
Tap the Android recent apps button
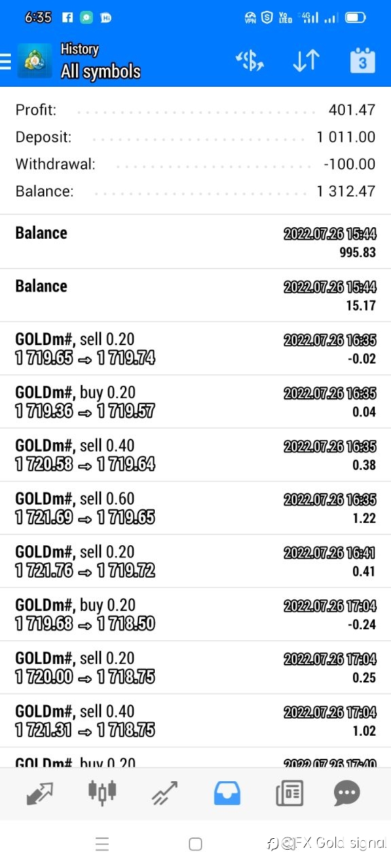[103, 844]
